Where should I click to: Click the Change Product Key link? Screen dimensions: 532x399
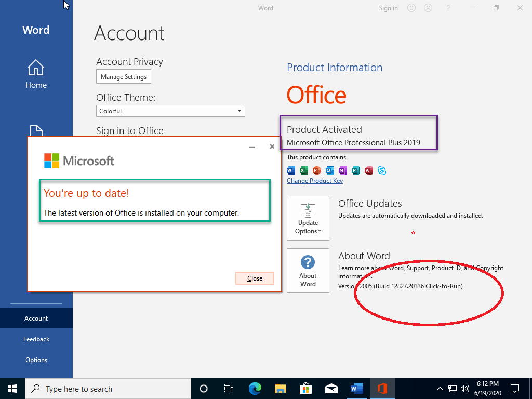pyautogui.click(x=315, y=181)
